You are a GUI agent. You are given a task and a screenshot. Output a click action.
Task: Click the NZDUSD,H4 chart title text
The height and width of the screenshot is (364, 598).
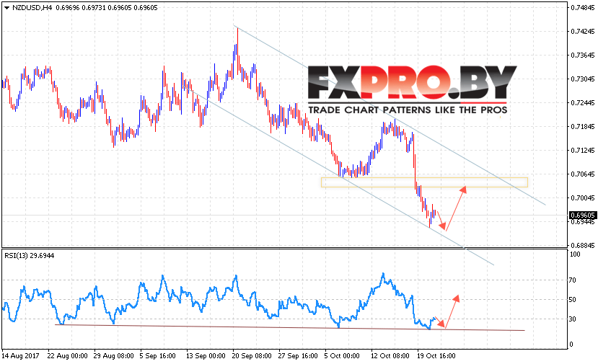pyautogui.click(x=32, y=8)
